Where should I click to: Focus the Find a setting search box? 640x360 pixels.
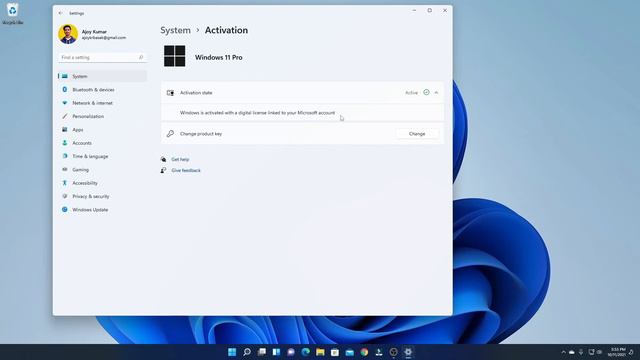click(x=102, y=58)
